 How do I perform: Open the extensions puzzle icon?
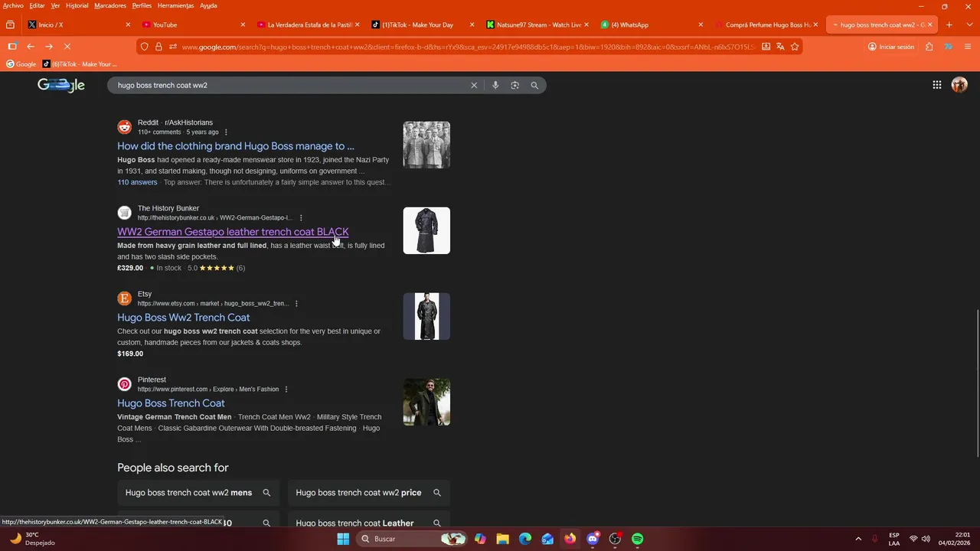929,47
